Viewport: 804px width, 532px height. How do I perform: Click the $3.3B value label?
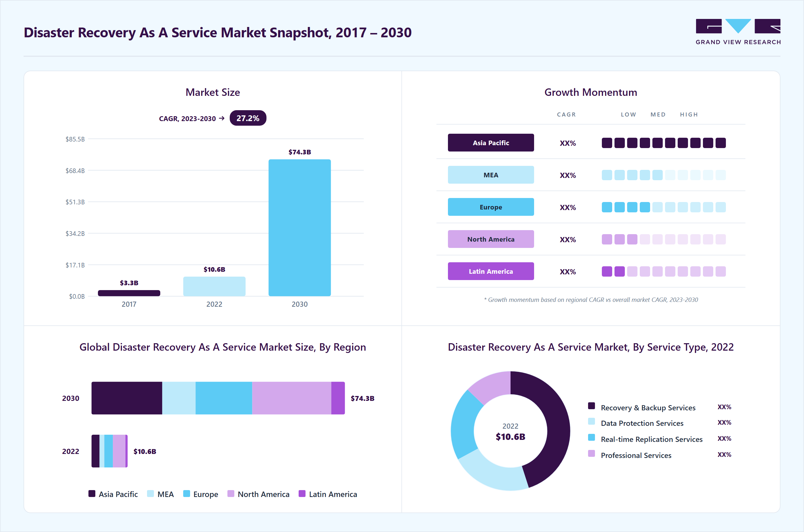(x=129, y=283)
